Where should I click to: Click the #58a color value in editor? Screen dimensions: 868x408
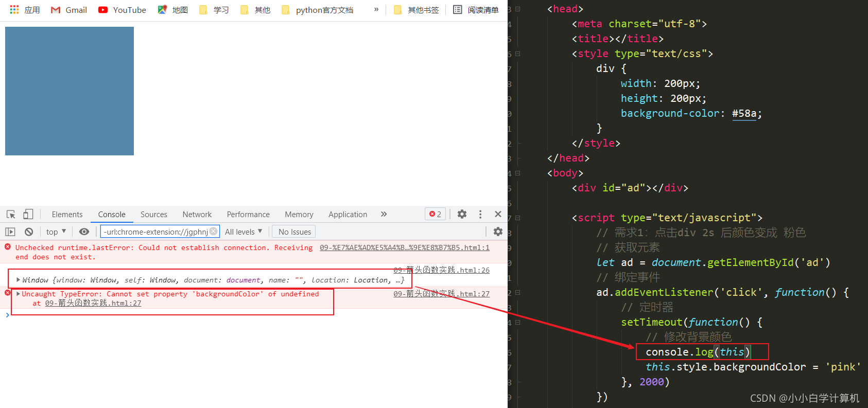tap(744, 113)
